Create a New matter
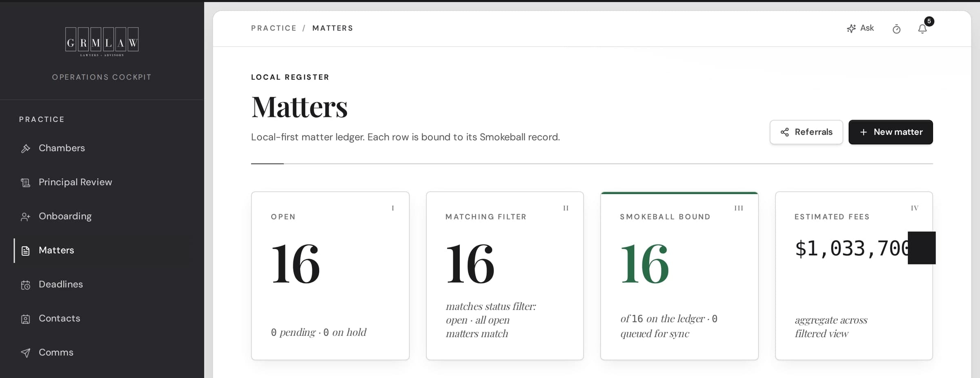980x378 pixels. pyautogui.click(x=891, y=132)
